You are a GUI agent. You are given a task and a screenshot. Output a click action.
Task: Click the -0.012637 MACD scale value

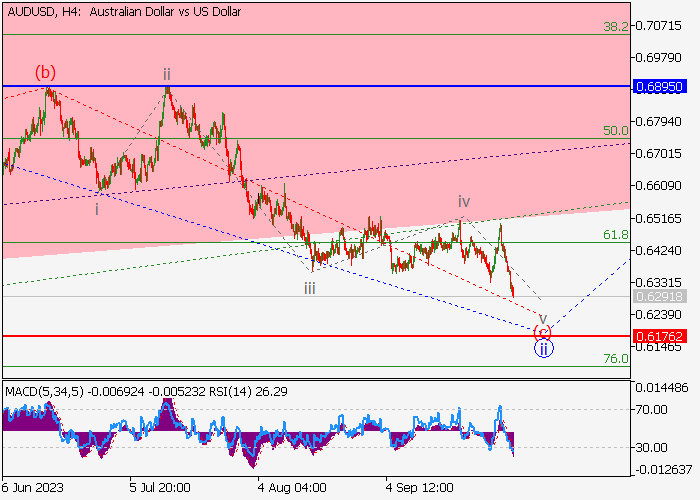pos(663,470)
